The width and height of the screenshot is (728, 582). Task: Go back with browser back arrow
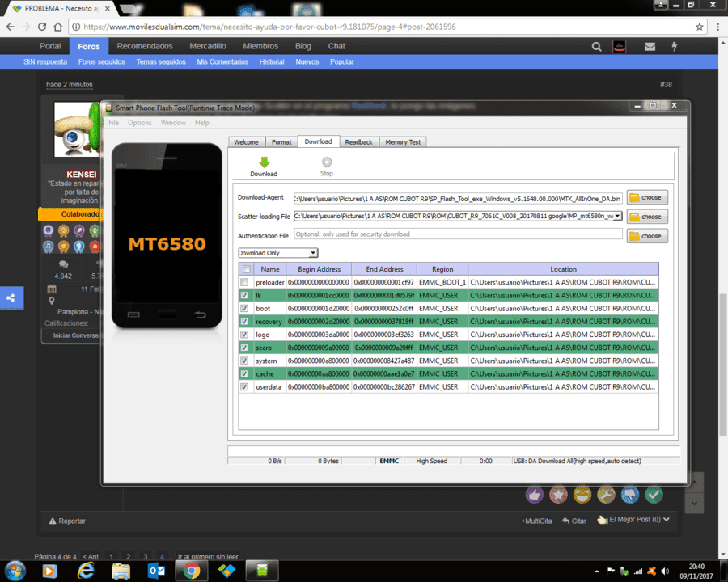point(11,27)
